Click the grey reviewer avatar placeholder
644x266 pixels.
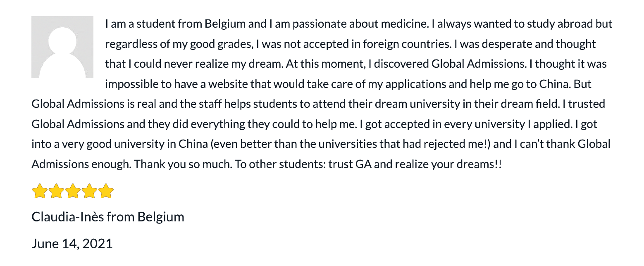(62, 47)
